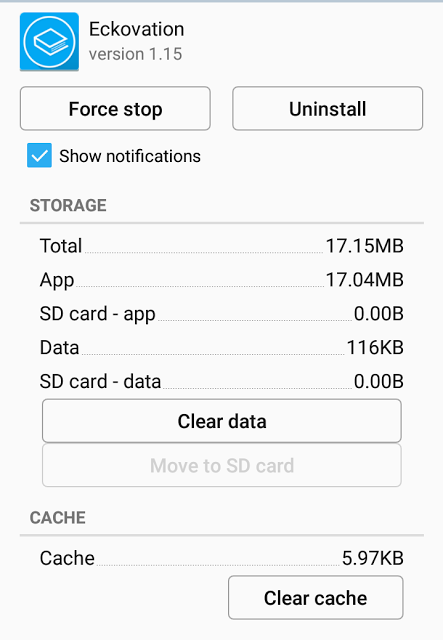
Task: Select the SD card - data label
Action: (100, 382)
